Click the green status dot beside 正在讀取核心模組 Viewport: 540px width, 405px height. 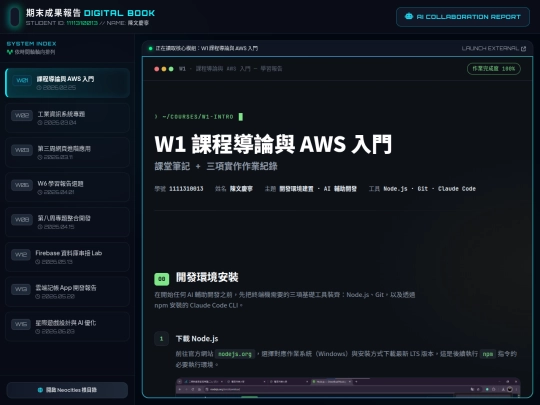150,49
